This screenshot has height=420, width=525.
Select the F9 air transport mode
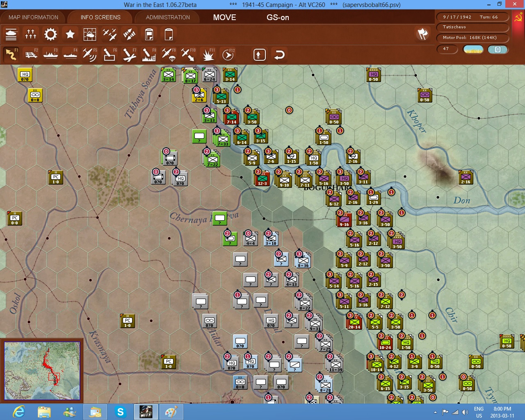pos(169,55)
